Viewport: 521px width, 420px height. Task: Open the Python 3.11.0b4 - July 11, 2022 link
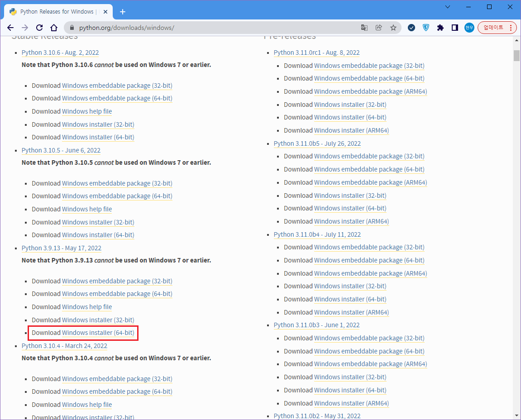tap(317, 234)
